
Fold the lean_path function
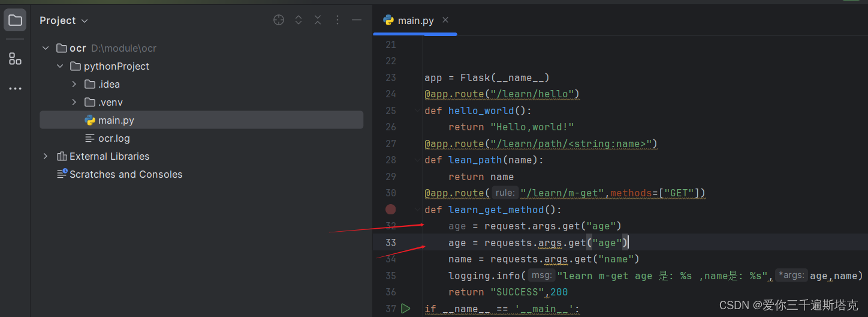[x=418, y=160]
